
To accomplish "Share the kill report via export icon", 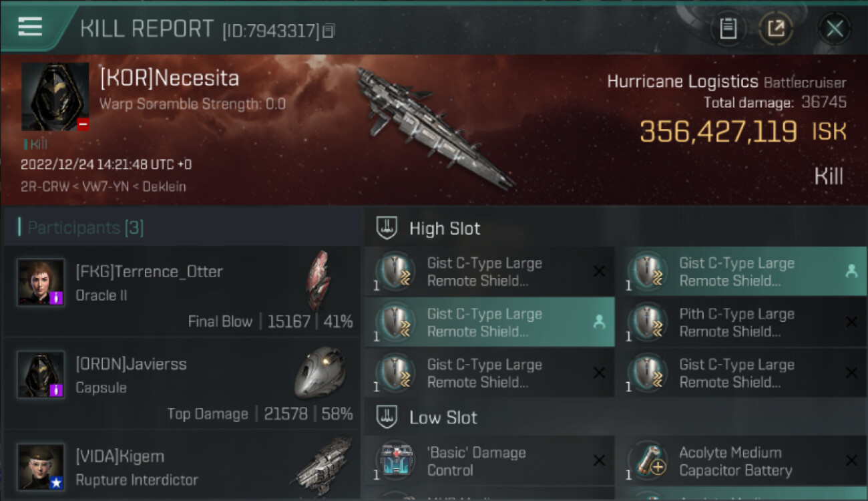I will click(776, 29).
